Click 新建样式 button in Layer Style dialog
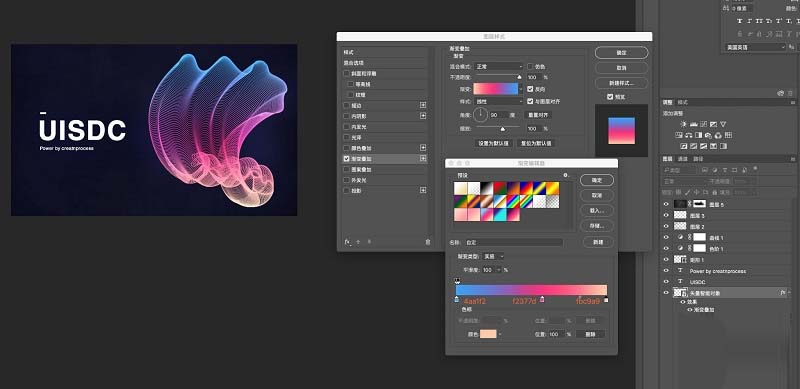 coord(621,83)
